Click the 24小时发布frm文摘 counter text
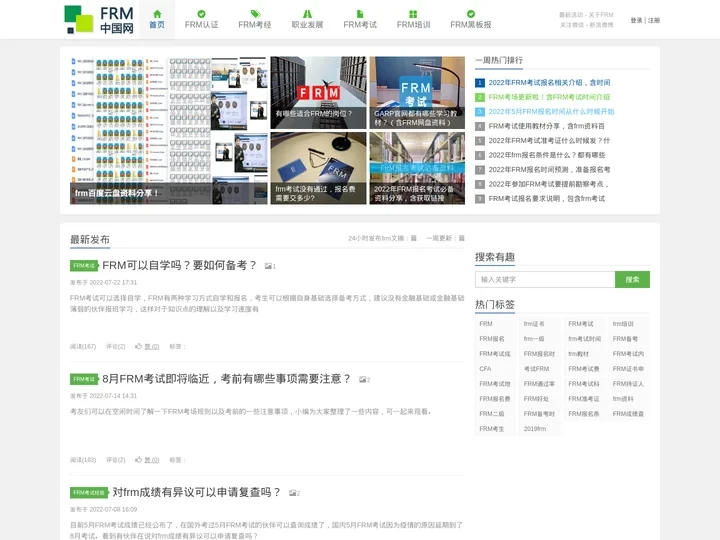This screenshot has height=540, width=720. [382, 238]
